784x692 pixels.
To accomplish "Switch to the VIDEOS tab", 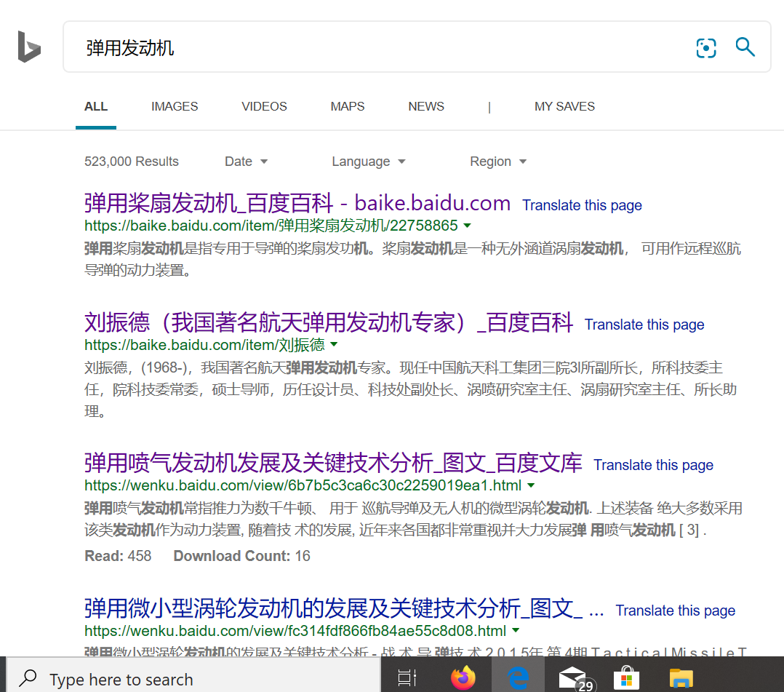I will click(x=264, y=106).
